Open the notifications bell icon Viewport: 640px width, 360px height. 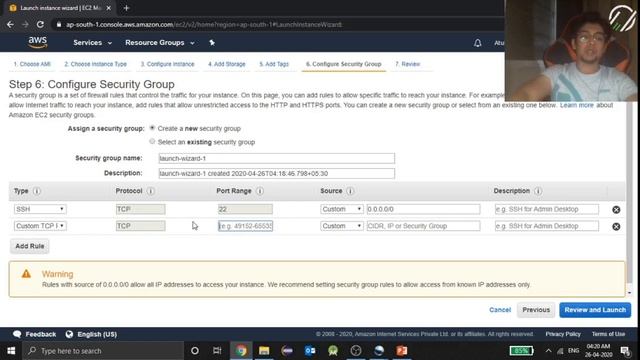tap(478, 42)
